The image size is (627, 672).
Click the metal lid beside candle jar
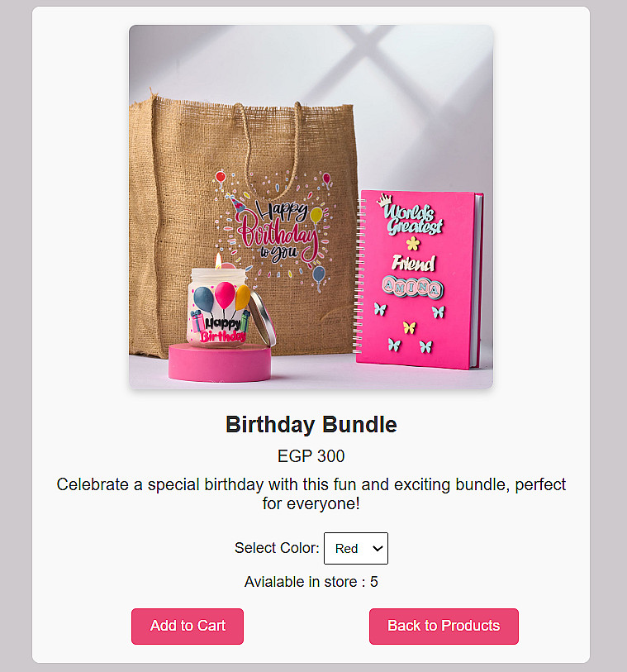262,319
